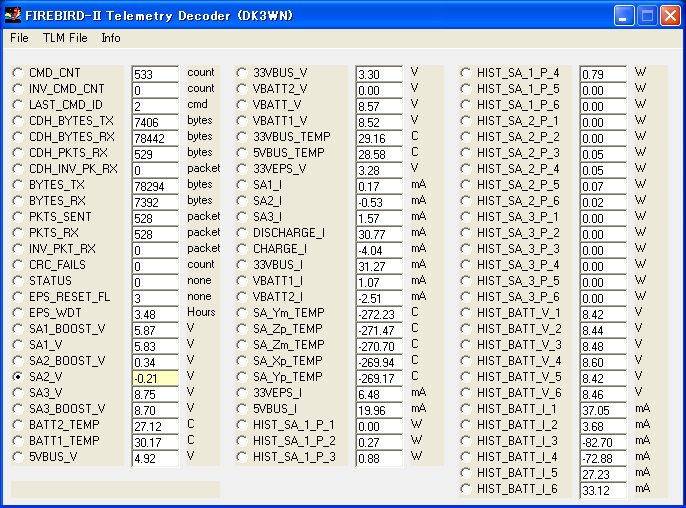The height and width of the screenshot is (508, 686).
Task: Select the HIST_SA_3_P_1 radio button
Action: pos(466,217)
